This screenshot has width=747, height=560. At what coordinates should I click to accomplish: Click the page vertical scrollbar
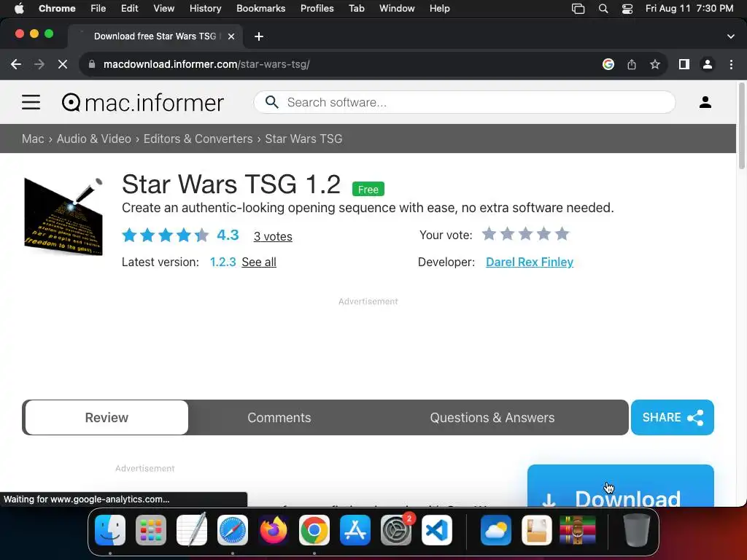[741, 126]
